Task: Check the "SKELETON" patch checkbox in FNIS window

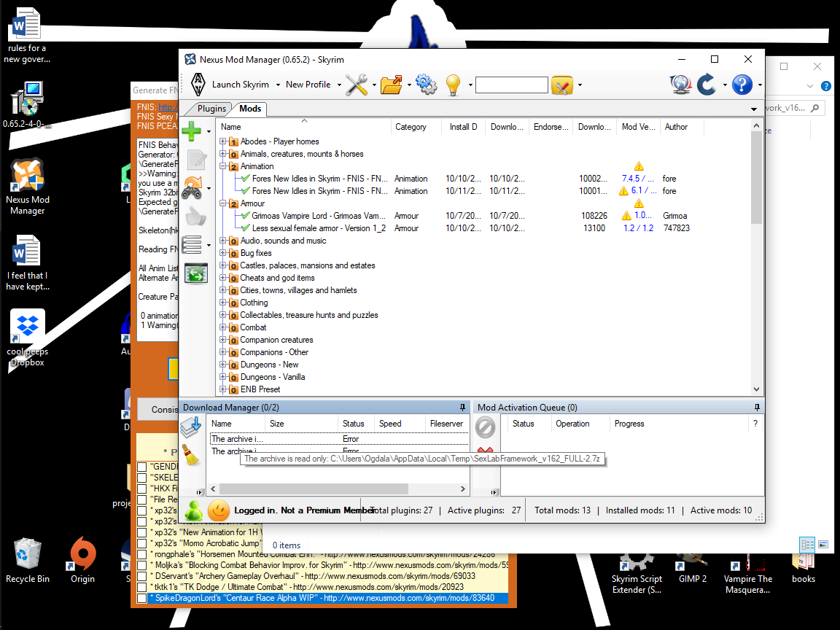Action: (x=142, y=478)
